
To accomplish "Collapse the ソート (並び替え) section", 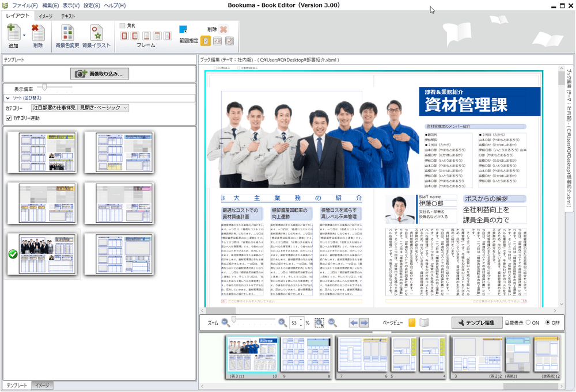I will (x=8, y=97).
